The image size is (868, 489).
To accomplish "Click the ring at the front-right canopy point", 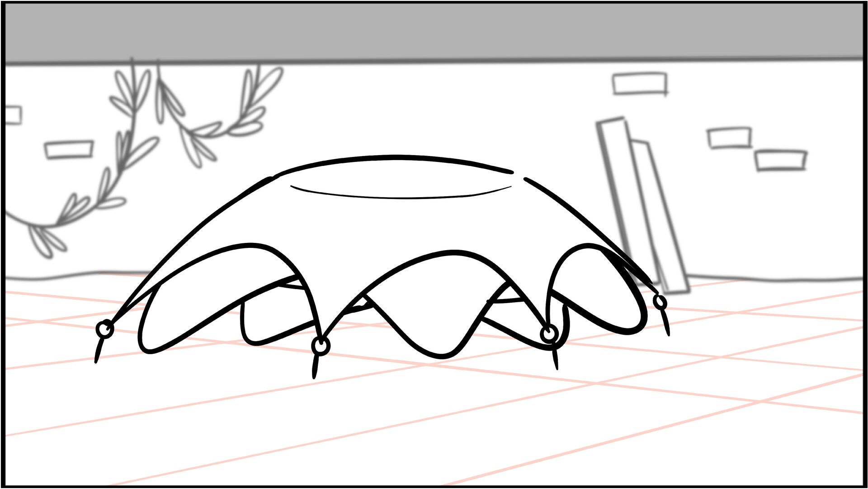I will pyautogui.click(x=548, y=334).
